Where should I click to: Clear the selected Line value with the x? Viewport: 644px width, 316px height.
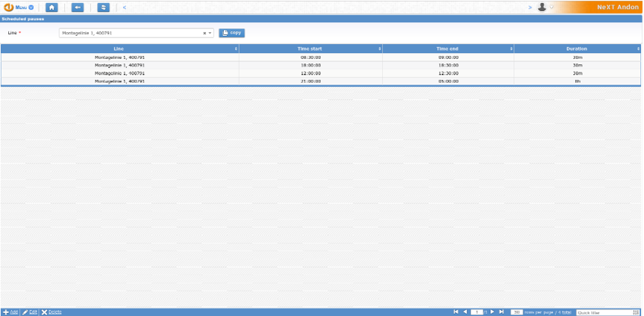(204, 33)
